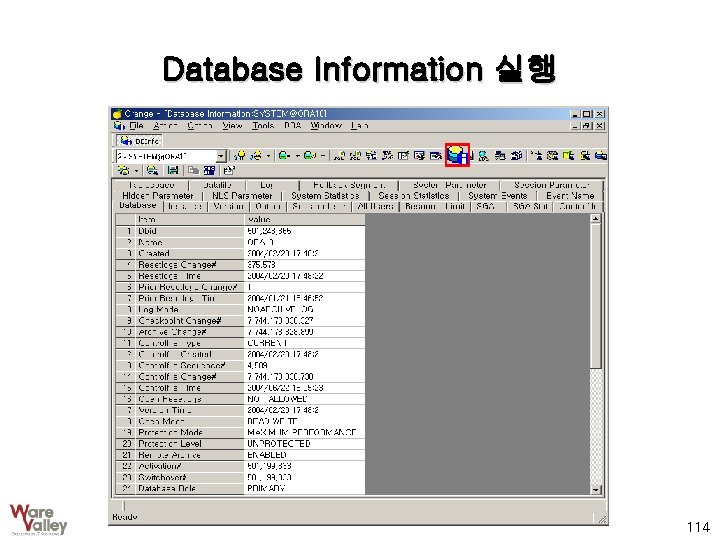Switch to the System Statistics tab
720x540 pixels.
click(x=325, y=196)
